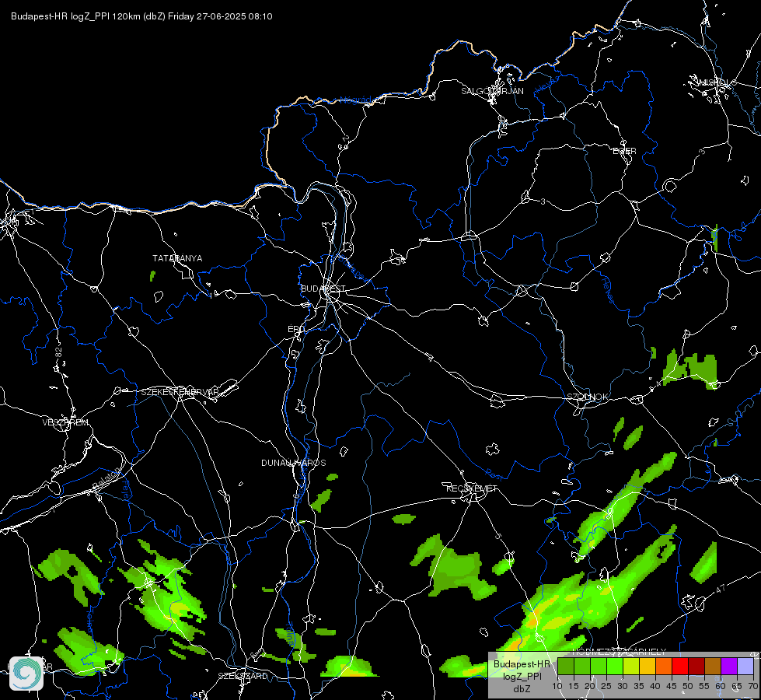Click the legend's 35 scale value
Viewport: 761px width, 700px height.
pos(639,687)
